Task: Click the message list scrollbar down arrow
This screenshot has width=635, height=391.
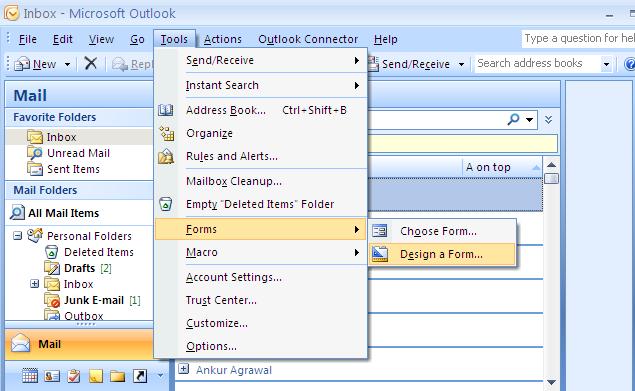Action: coord(551,382)
